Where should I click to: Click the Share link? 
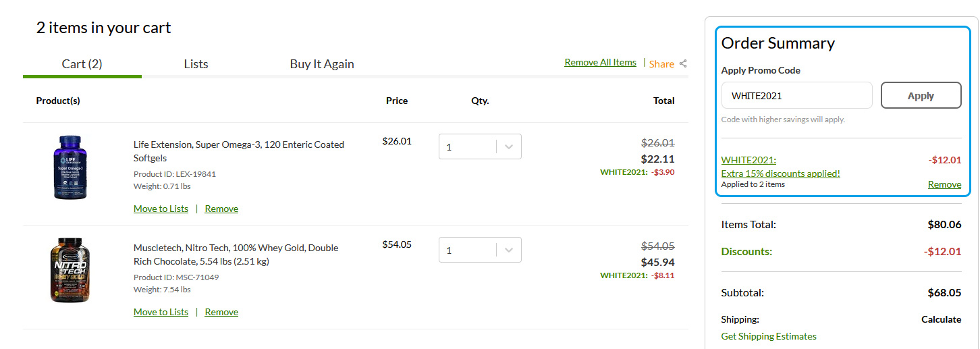[x=661, y=63]
